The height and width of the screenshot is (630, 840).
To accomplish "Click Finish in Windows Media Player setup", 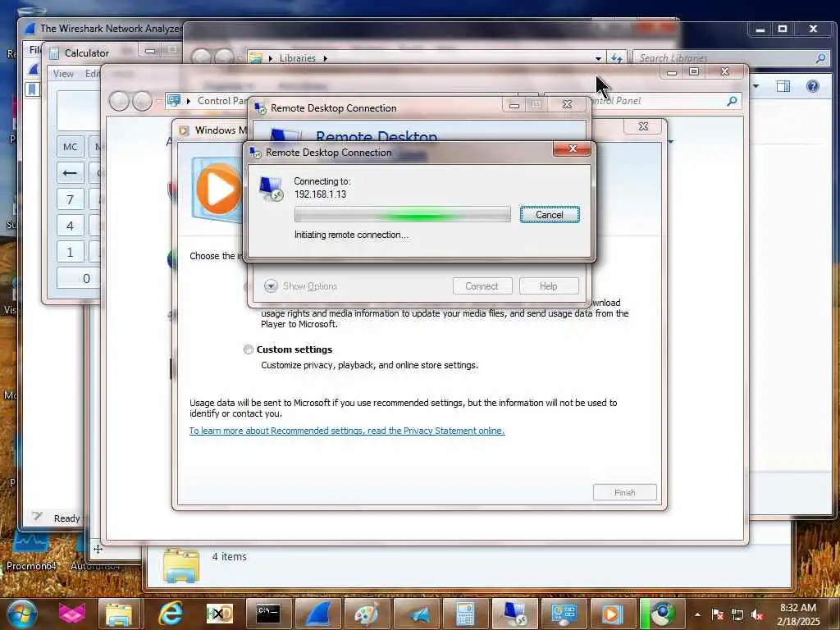I will (x=624, y=492).
